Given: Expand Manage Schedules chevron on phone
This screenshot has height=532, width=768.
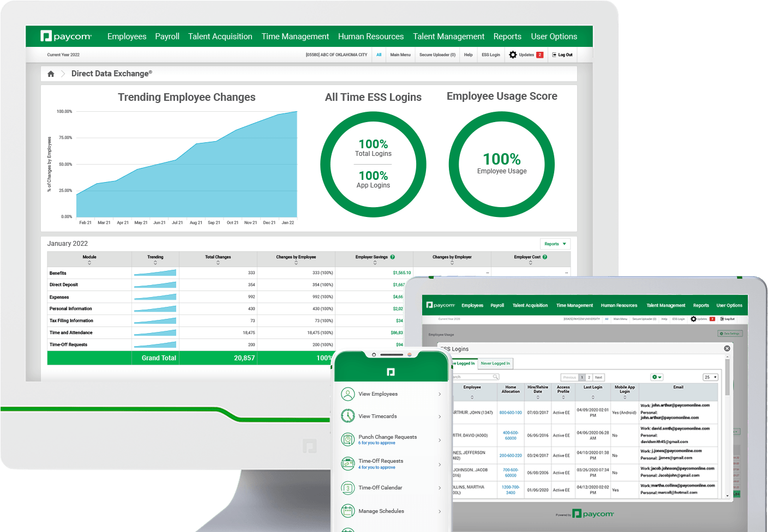Looking at the screenshot, I should coord(440,511).
